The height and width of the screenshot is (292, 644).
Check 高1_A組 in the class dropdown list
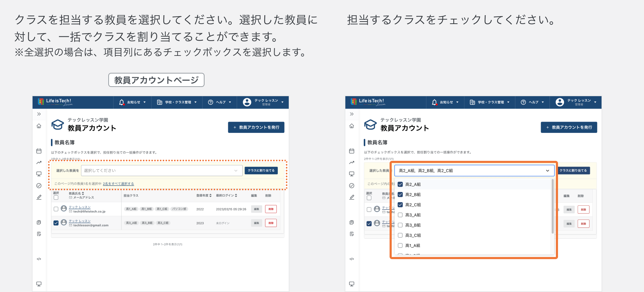point(400,245)
